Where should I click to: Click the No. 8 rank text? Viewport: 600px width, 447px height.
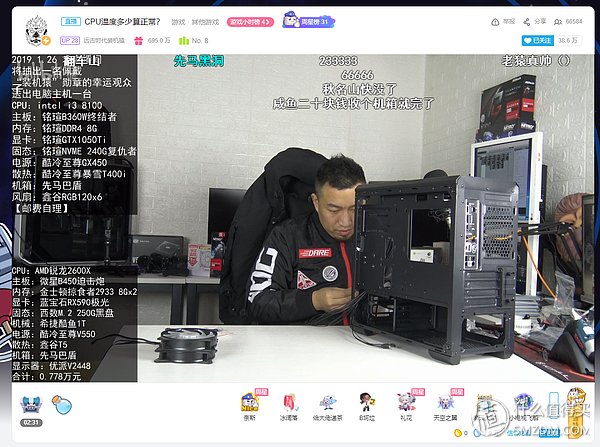[x=200, y=40]
